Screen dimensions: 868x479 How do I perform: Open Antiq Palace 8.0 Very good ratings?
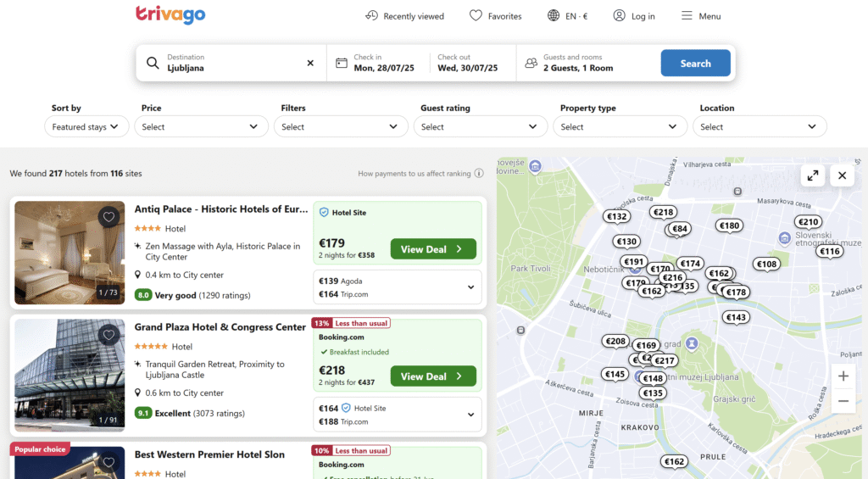click(x=192, y=295)
